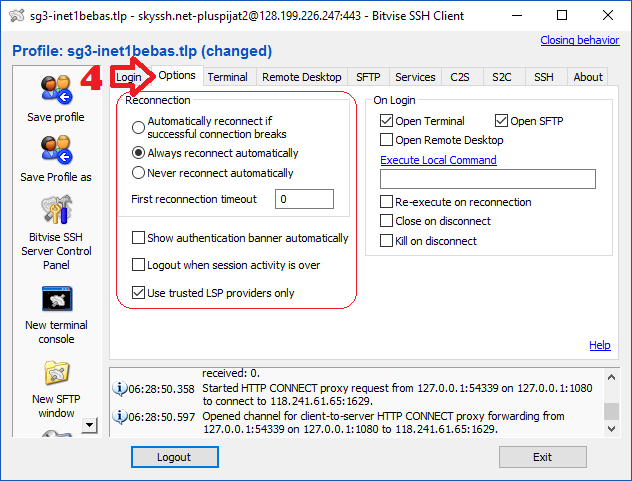Click the log pane scrollbar thumb
Image resolution: width=632 pixels, height=481 pixels.
click(611, 411)
